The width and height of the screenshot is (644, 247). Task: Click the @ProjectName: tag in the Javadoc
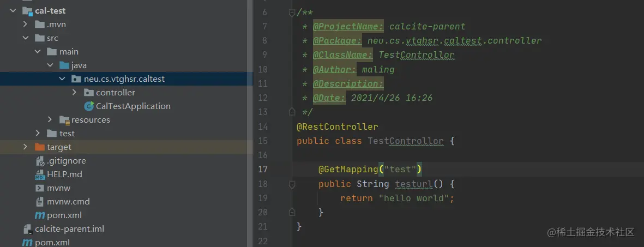coord(348,27)
